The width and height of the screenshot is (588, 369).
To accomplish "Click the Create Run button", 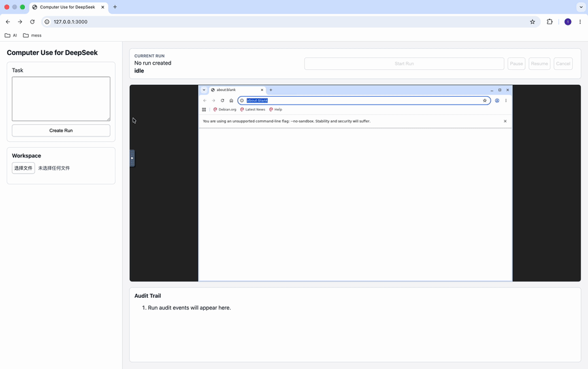I will [x=61, y=131].
